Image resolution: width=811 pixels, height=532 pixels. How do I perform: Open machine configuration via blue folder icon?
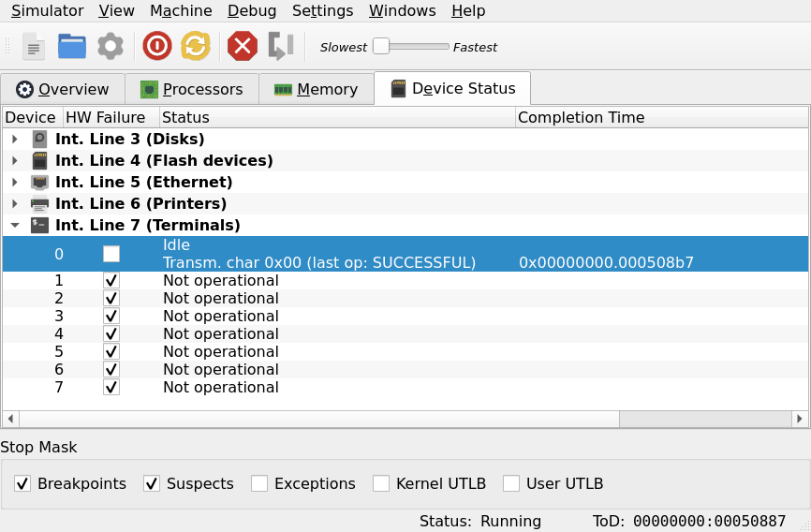pyautogui.click(x=72, y=47)
